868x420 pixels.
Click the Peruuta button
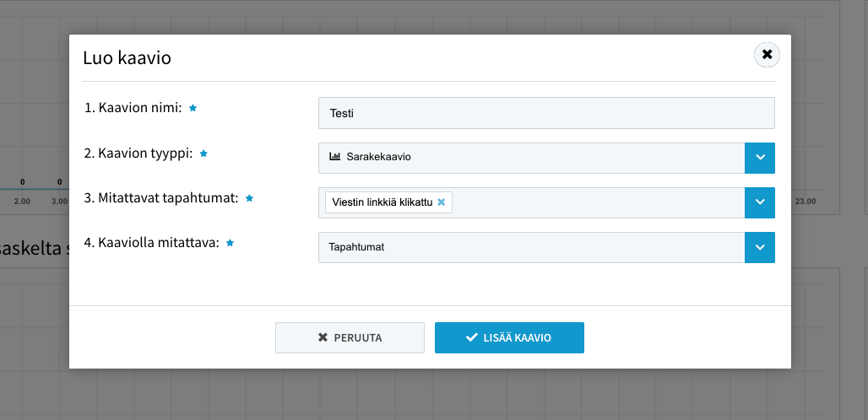[350, 337]
